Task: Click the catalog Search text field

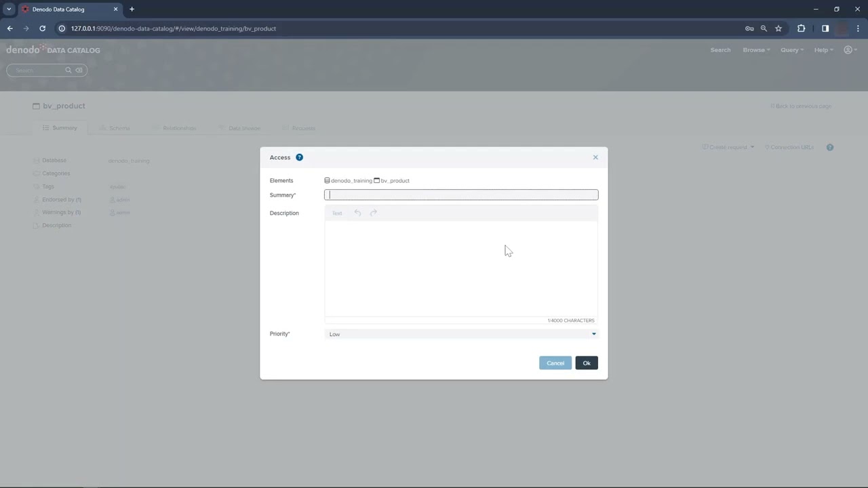Action: (37, 70)
